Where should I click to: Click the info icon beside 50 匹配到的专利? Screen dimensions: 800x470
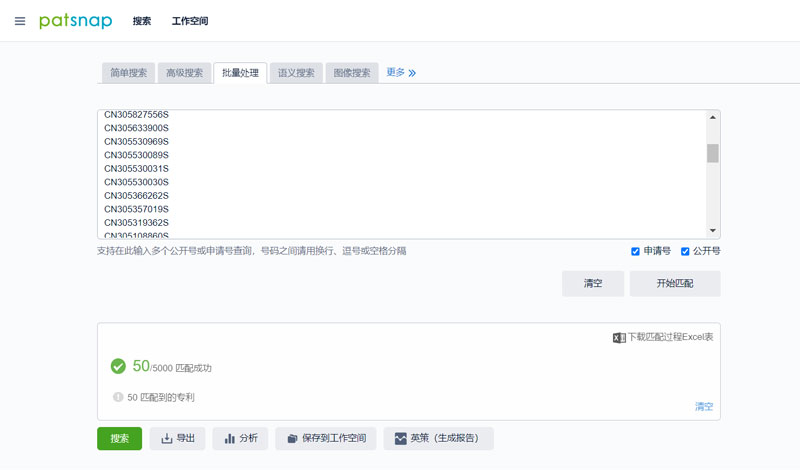(118, 397)
